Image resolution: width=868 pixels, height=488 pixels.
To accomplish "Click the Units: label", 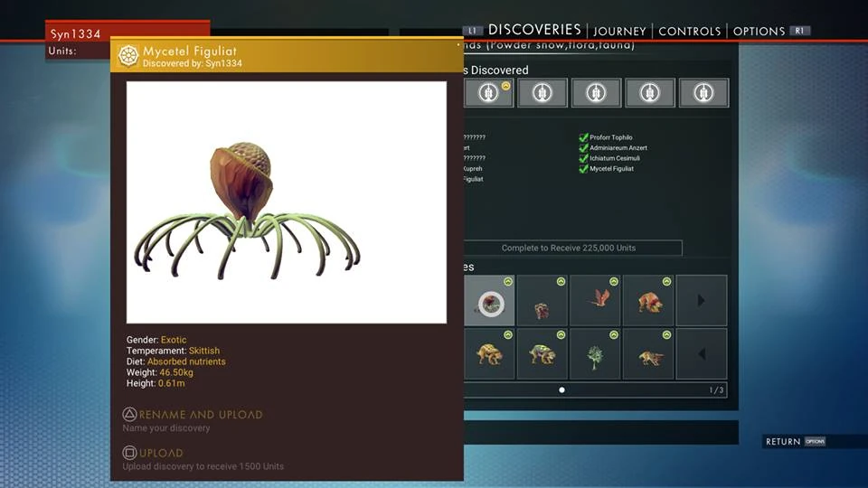I will point(62,51).
